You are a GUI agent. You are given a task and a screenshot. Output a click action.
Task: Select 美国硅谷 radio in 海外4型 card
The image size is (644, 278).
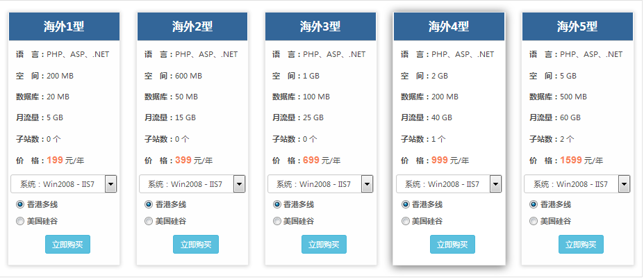[406, 221]
